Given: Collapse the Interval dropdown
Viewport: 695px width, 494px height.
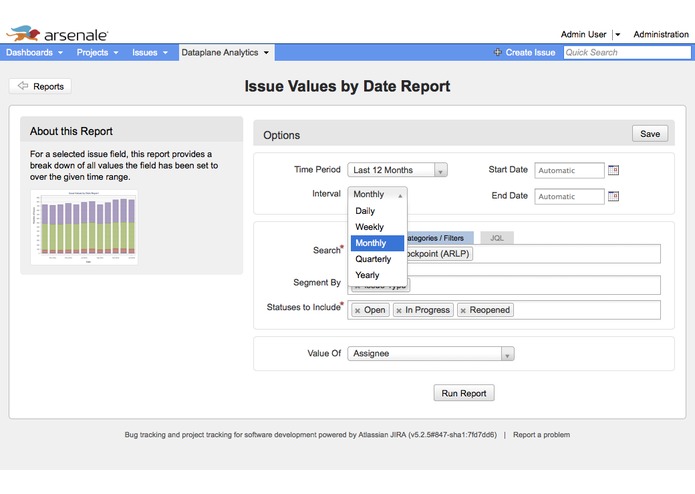Looking at the screenshot, I should (x=377, y=194).
